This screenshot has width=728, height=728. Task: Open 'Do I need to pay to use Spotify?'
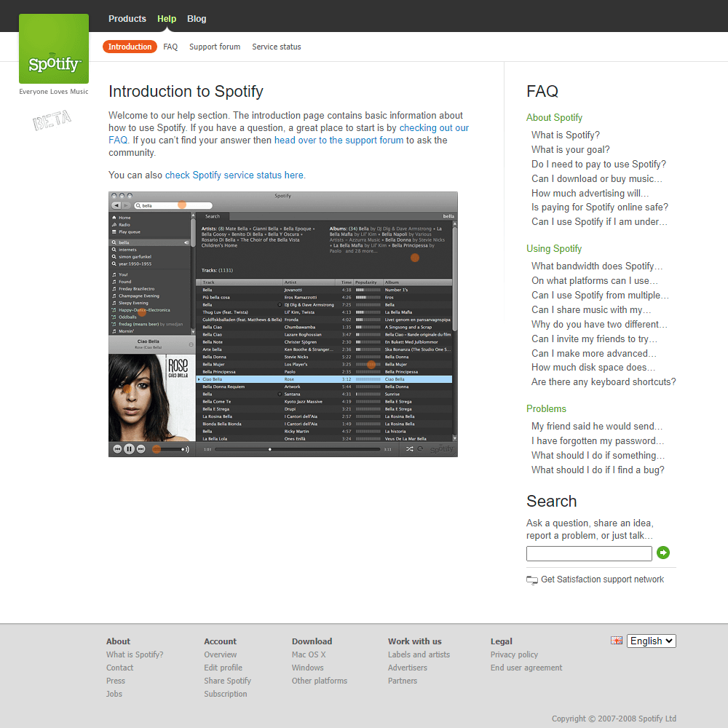click(599, 164)
